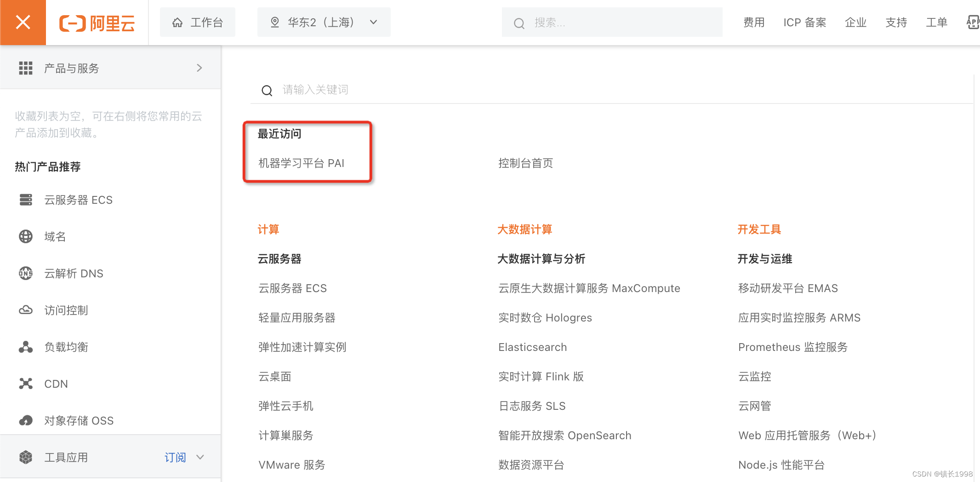Click the 对象存储 OSS icon
This screenshot has height=482, width=980.
tap(26, 420)
